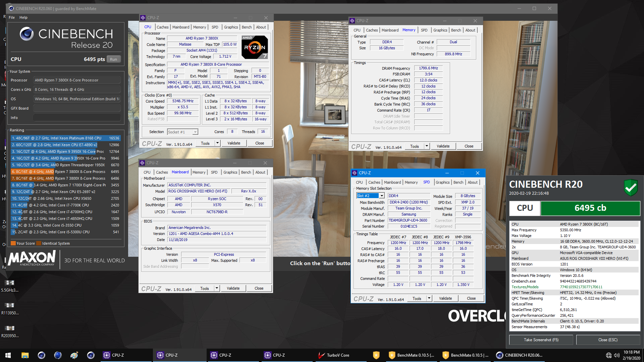
Task: Expand Tools arrow in CPU-Z CPU window
Action: tap(217, 143)
